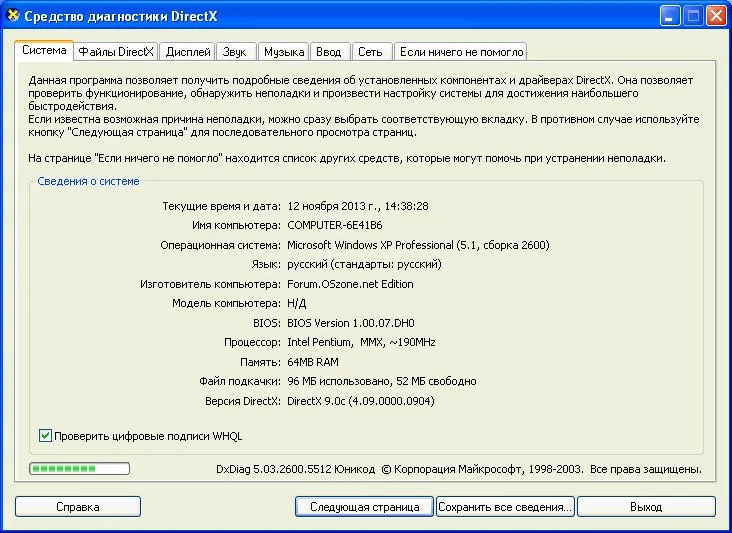
Task: Open the Система tab
Action: coord(44,50)
